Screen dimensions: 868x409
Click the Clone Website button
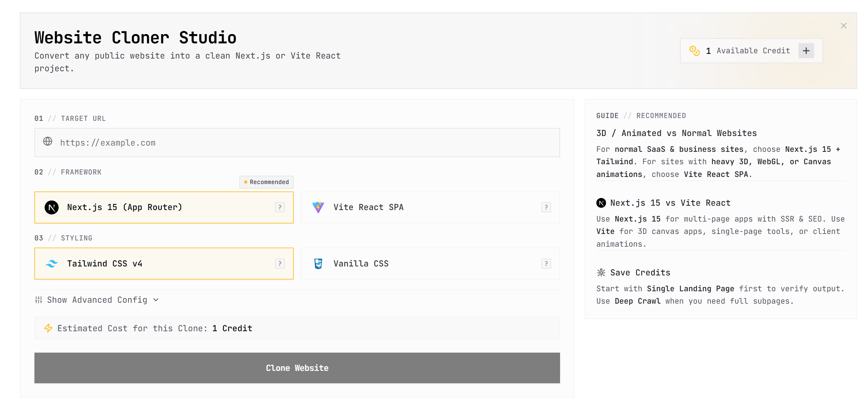pos(297,368)
